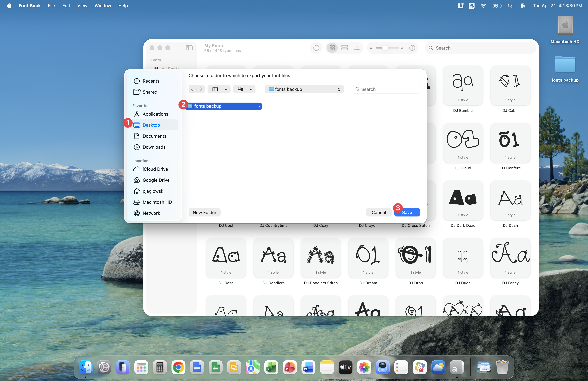This screenshot has width=588, height=381.
Task: Select the fonts backup folder row
Action: pos(224,106)
